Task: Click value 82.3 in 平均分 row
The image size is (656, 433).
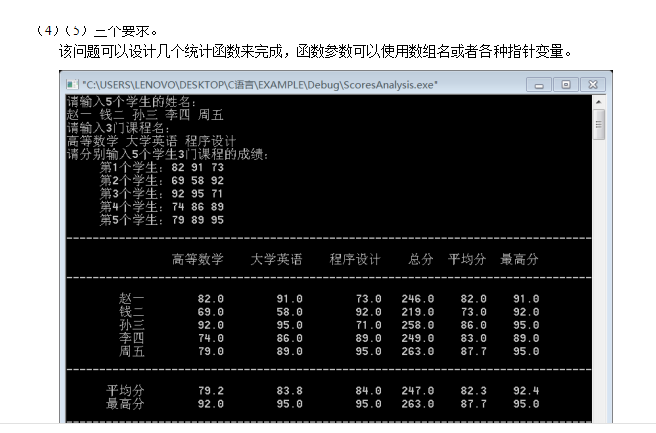Action: tap(473, 391)
